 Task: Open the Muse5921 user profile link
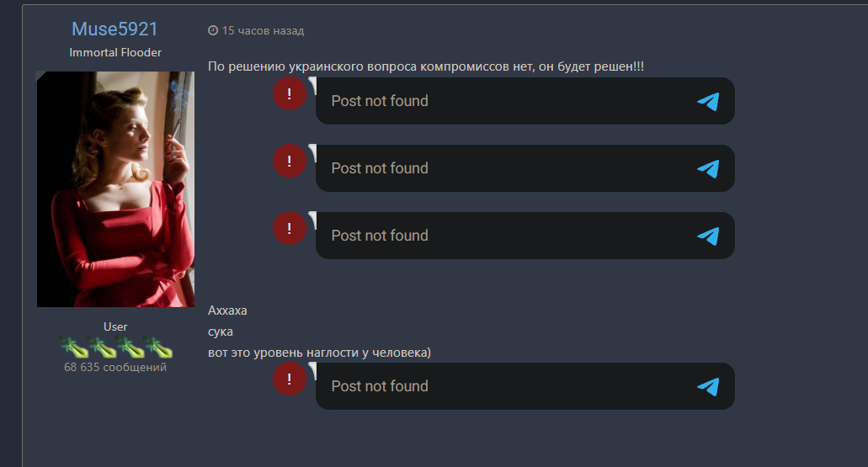click(x=115, y=29)
